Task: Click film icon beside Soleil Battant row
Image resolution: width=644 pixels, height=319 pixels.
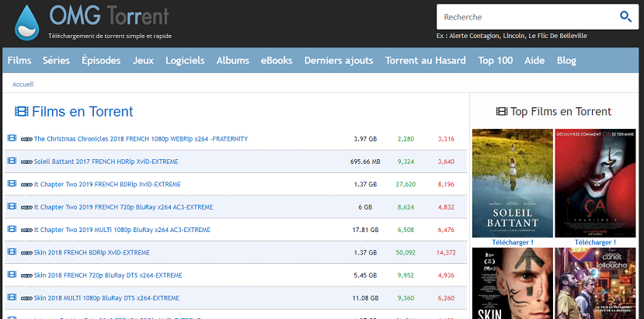Action: [x=12, y=161]
